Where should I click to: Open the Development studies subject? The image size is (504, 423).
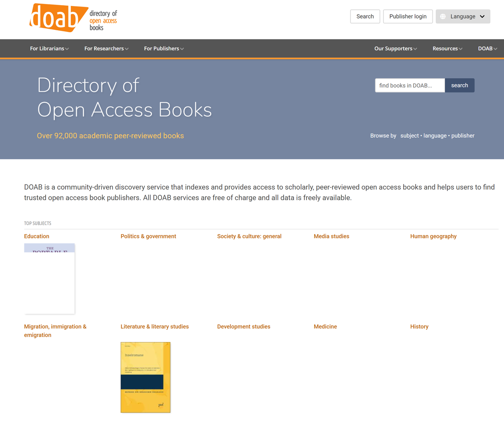point(244,327)
